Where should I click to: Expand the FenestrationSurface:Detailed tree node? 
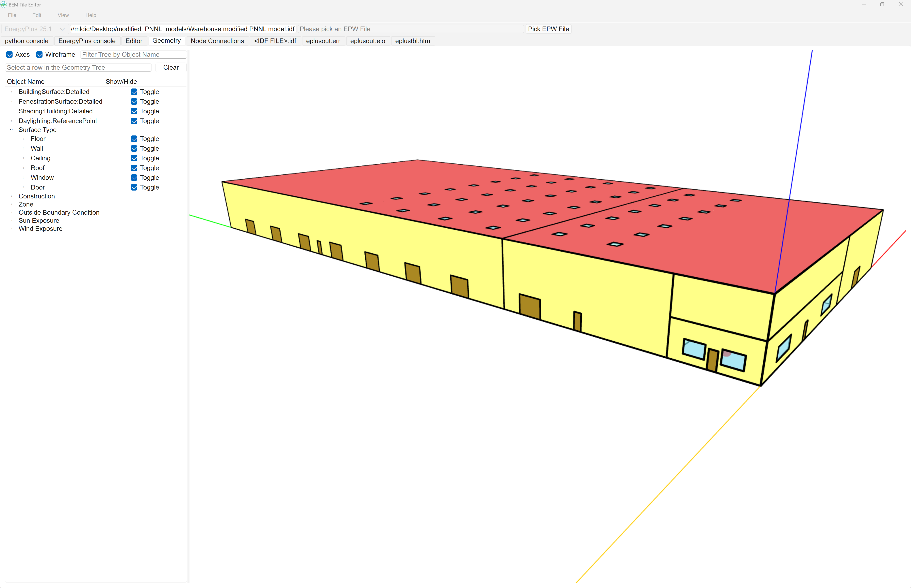(x=12, y=102)
